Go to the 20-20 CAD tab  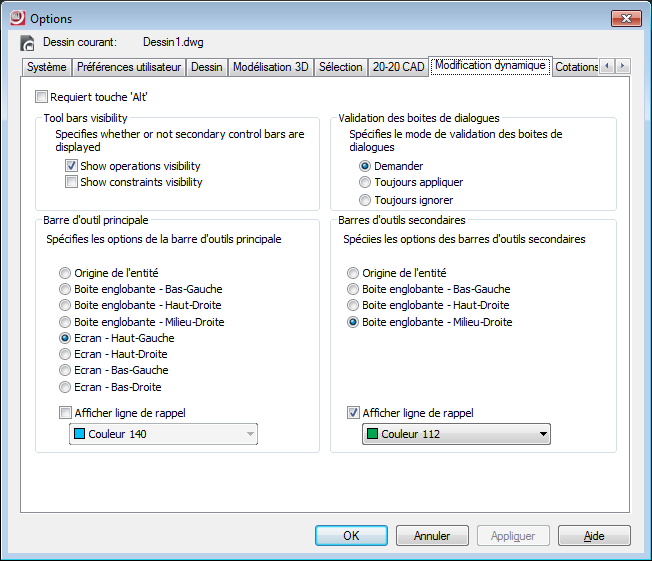click(x=397, y=67)
